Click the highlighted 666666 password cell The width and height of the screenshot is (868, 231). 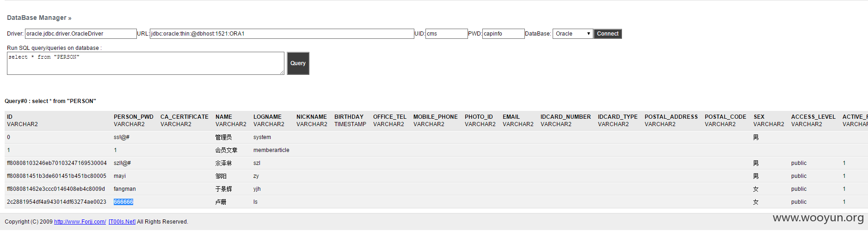click(123, 202)
